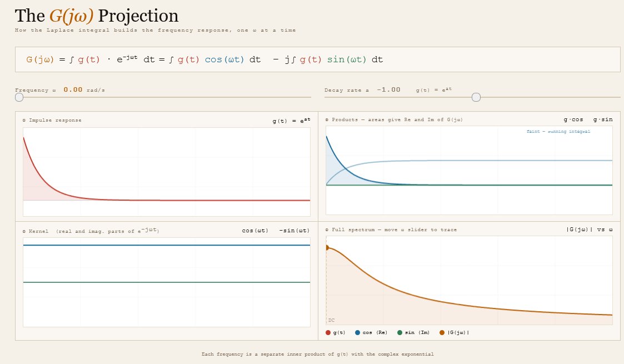Image resolution: width=624 pixels, height=364 pixels.
Task: Click the "How the Laplace integral builds…" subtitle
Action: (155, 30)
